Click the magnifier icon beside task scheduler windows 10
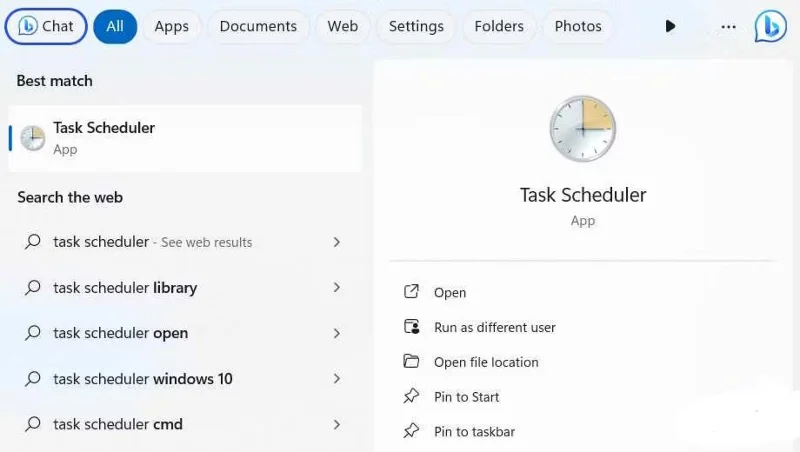This screenshot has height=452, width=800. [33, 378]
